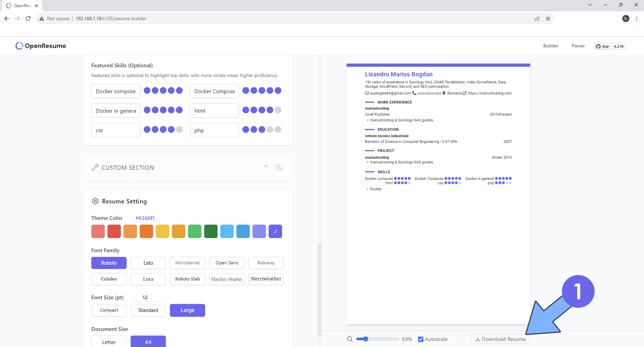This screenshot has height=347, width=644.
Task: Share this page icon in address bar
Action: coord(537,18)
